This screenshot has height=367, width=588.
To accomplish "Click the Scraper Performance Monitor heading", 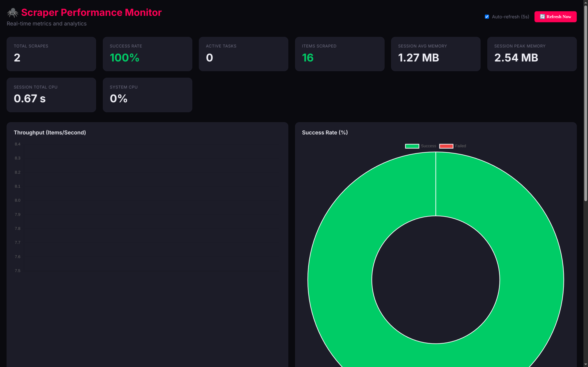I will [91, 12].
